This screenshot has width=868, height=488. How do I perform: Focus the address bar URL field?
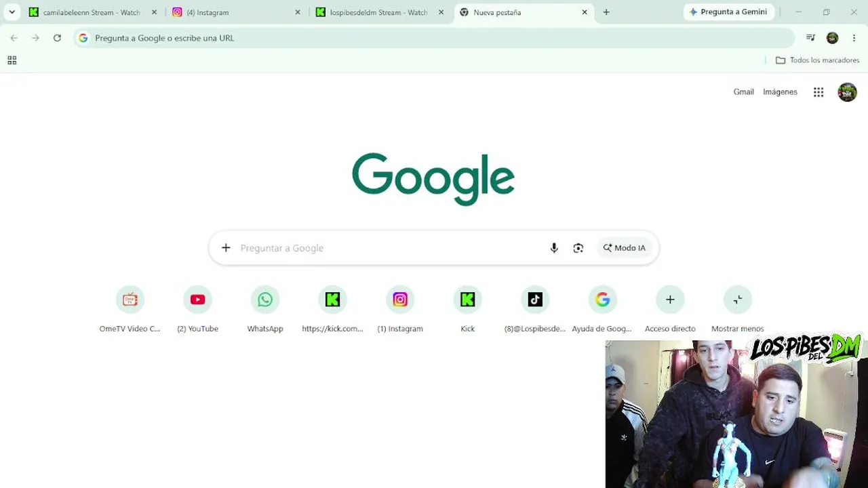click(434, 38)
